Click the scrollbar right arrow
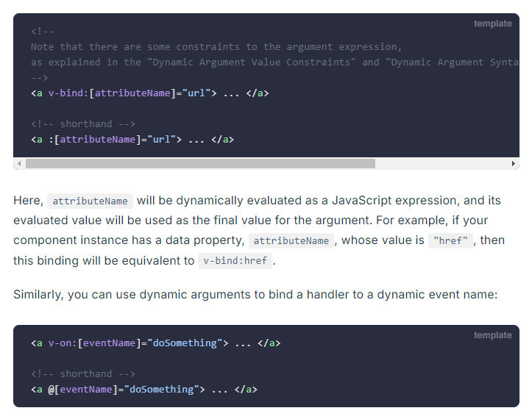The height and width of the screenshot is (419, 532). coord(514,164)
